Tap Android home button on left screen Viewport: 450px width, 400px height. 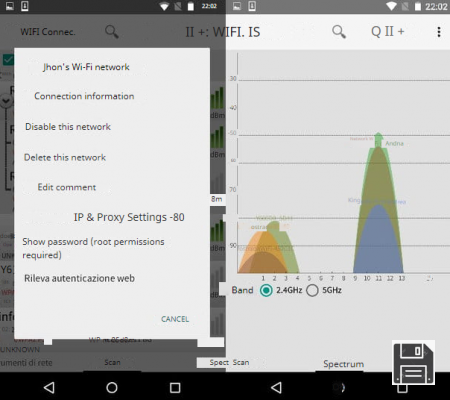pyautogui.click(x=112, y=387)
